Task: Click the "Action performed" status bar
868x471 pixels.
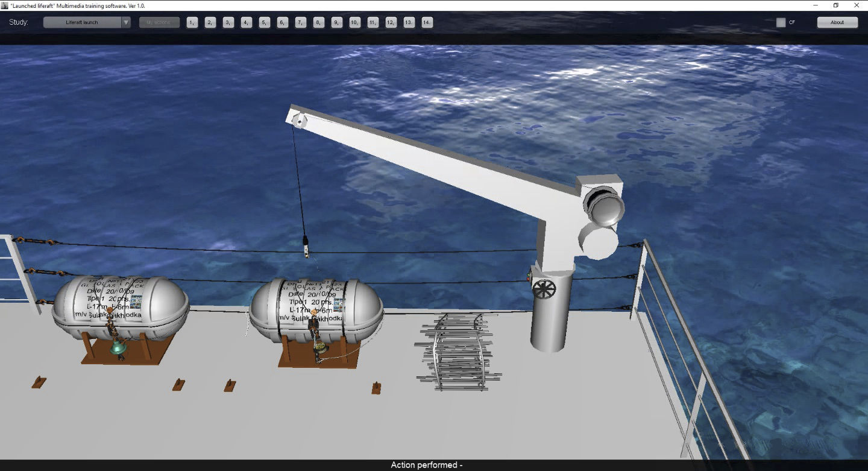Action: coord(426,465)
